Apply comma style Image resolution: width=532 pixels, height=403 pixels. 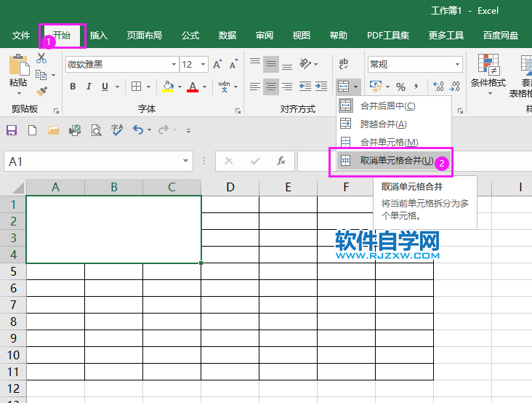coord(416,87)
